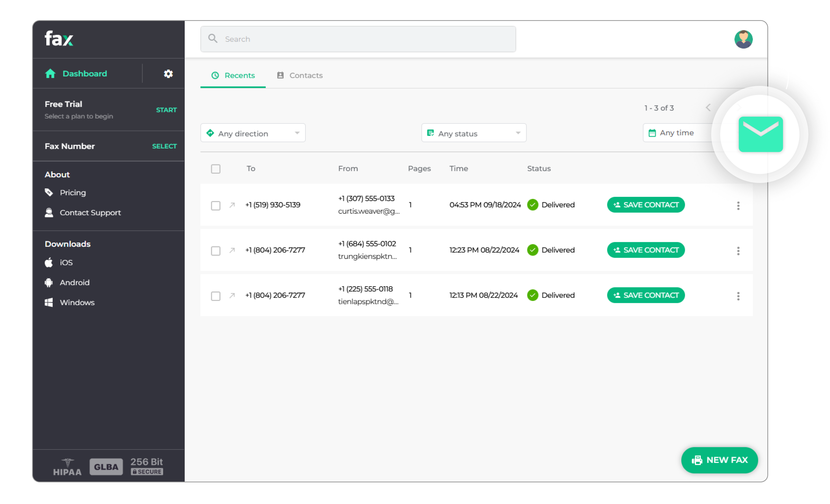Viewport: 830px width, 504px height.
Task: Click the search magnifier icon
Action: tap(213, 39)
